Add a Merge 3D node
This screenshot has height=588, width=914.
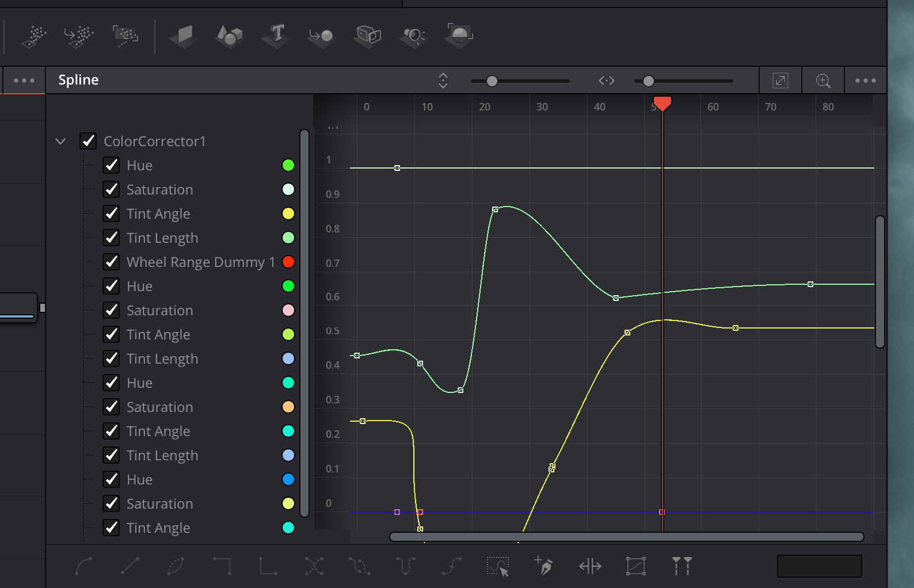321,36
